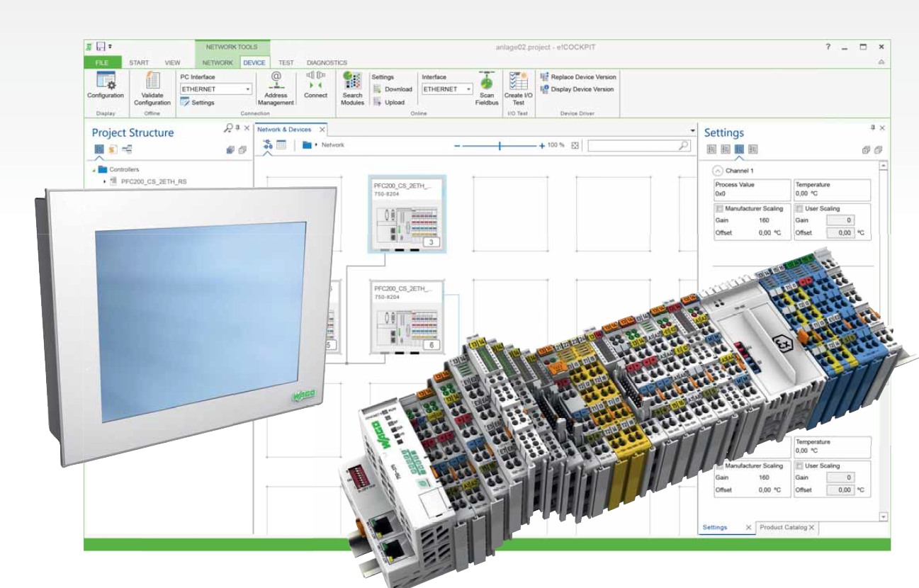This screenshot has height=588, width=919.
Task: Switch to the TEST ribbon tab
Action: [286, 62]
